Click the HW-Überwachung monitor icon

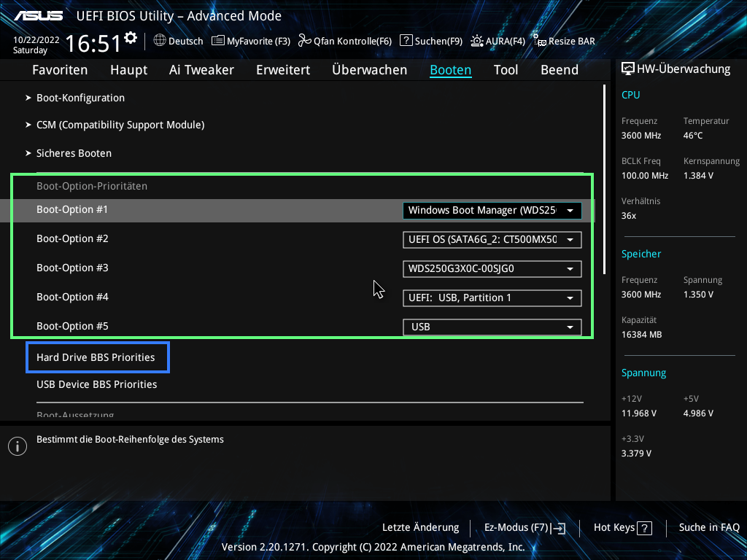[628, 69]
